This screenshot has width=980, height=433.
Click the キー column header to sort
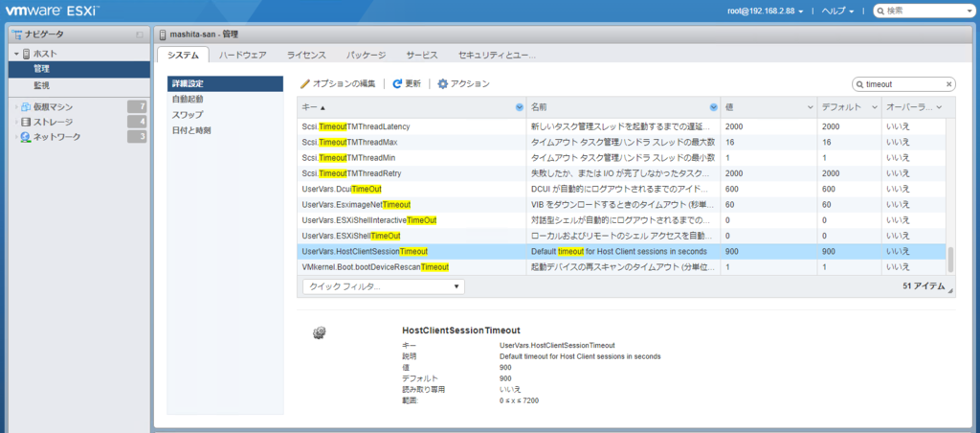click(x=412, y=107)
